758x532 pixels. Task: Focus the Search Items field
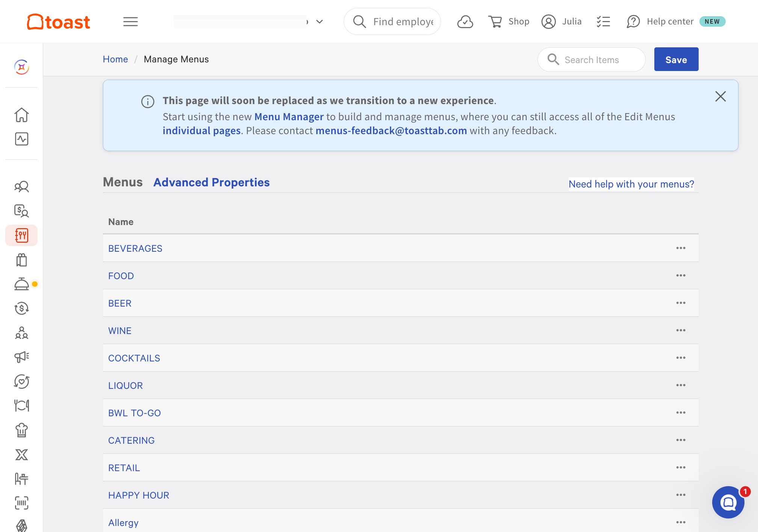(x=592, y=60)
